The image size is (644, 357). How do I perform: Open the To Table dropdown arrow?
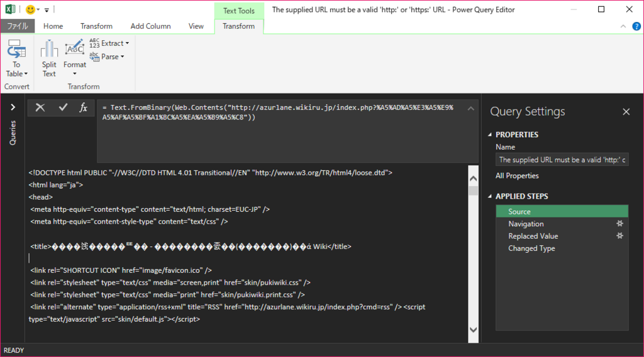pyautogui.click(x=26, y=74)
